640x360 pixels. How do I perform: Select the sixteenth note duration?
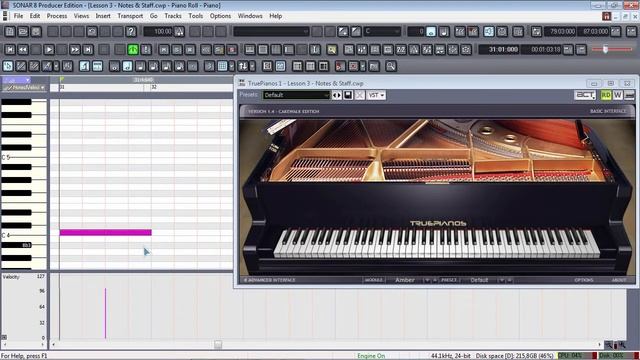click(x=167, y=66)
